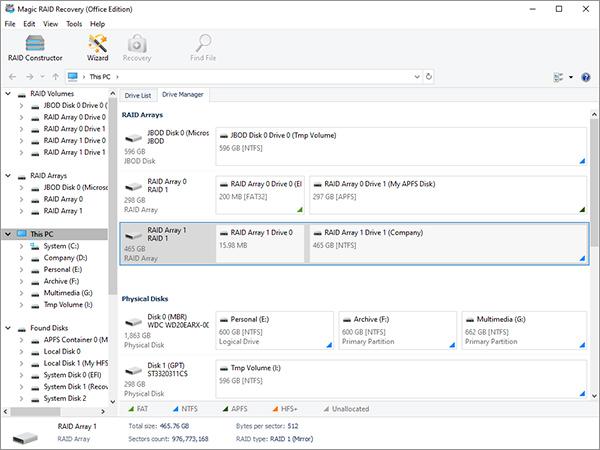Click the This PC computer icon in address bar

(73, 77)
